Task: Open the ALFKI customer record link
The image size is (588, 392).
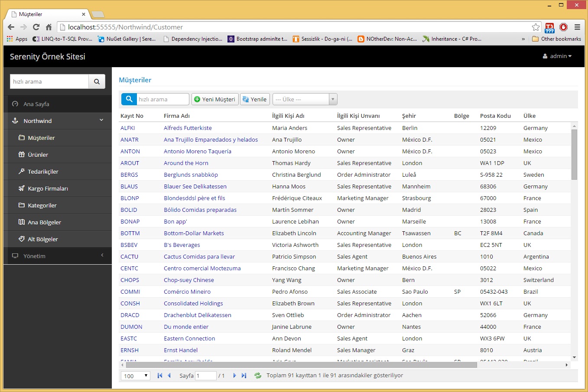Action: (x=128, y=128)
